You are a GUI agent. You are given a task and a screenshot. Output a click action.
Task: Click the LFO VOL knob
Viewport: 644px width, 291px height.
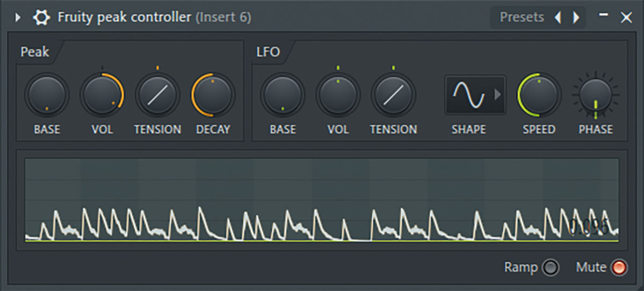[338, 95]
